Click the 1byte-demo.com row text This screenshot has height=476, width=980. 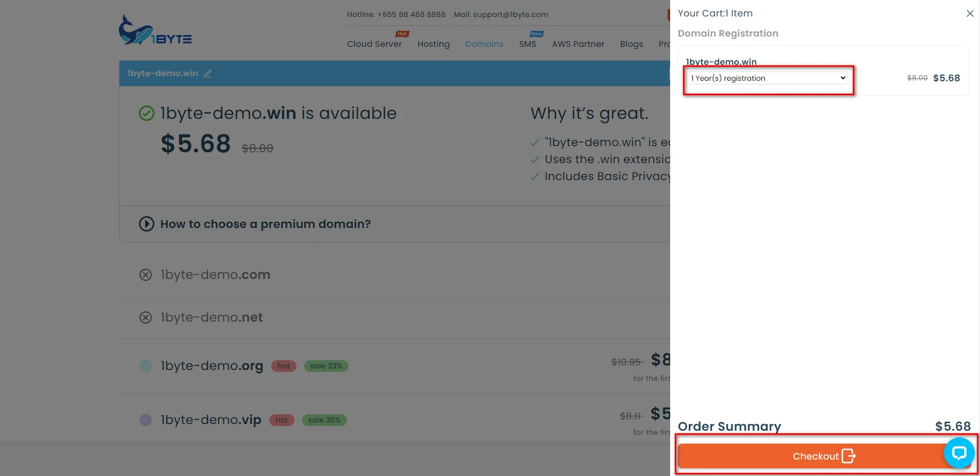pos(215,275)
